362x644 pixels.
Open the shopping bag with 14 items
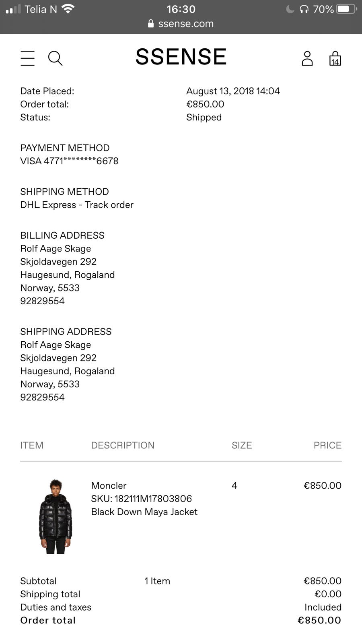point(335,58)
